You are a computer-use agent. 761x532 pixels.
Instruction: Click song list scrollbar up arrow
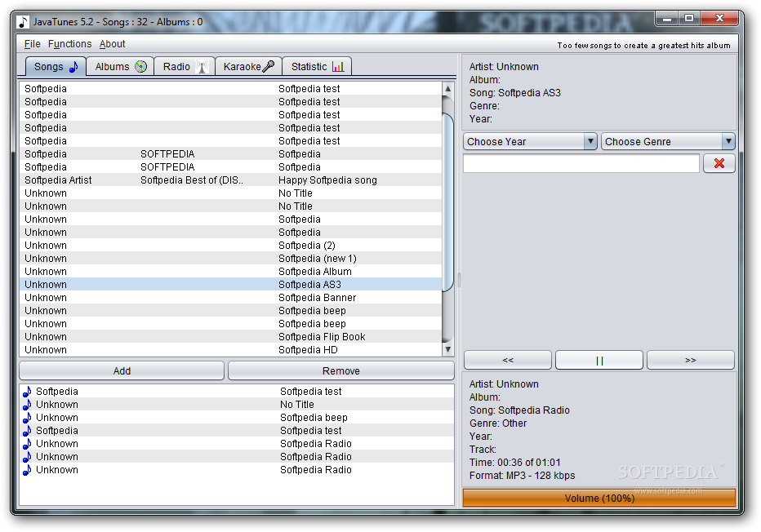pos(448,89)
